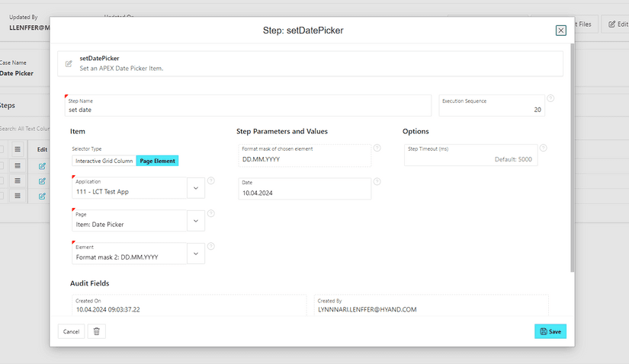
Task: Click edit icon in third background steps row
Action: click(42, 196)
